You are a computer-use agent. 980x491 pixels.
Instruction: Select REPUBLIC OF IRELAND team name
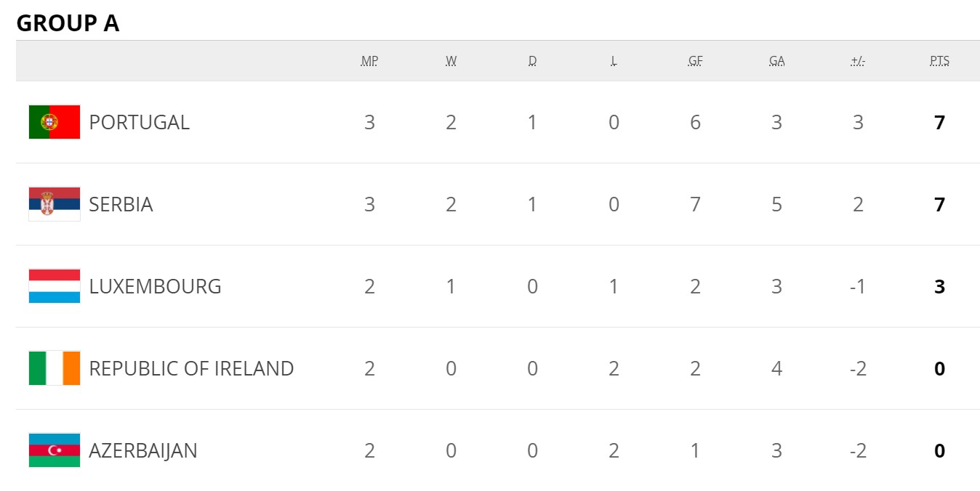191,368
